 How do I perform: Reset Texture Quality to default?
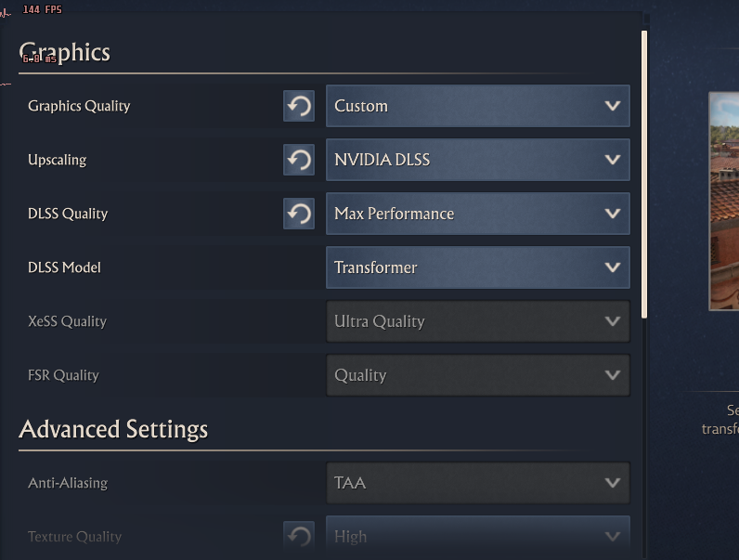tap(299, 536)
